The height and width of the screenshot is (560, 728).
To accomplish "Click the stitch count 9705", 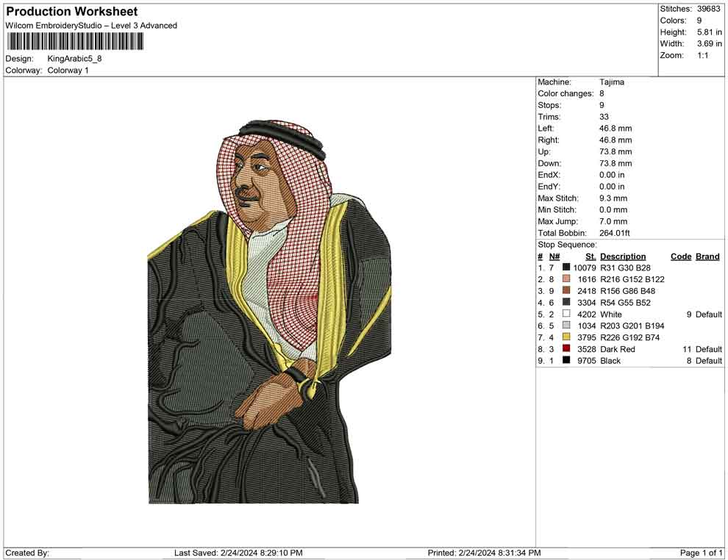I will click(x=586, y=361).
